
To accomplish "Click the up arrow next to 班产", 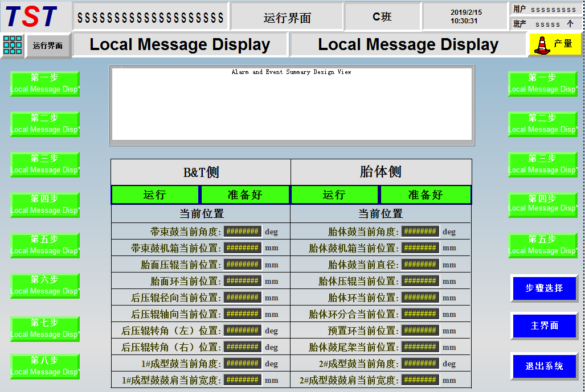I will tap(570, 24).
